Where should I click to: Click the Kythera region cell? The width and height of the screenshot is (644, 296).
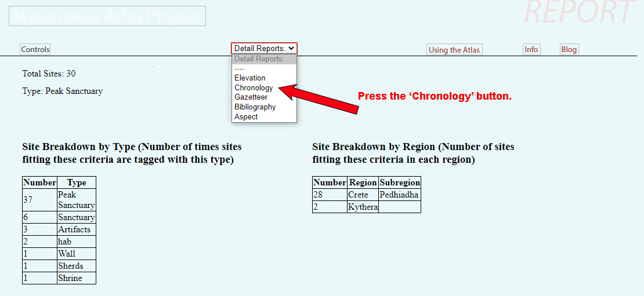(x=363, y=207)
